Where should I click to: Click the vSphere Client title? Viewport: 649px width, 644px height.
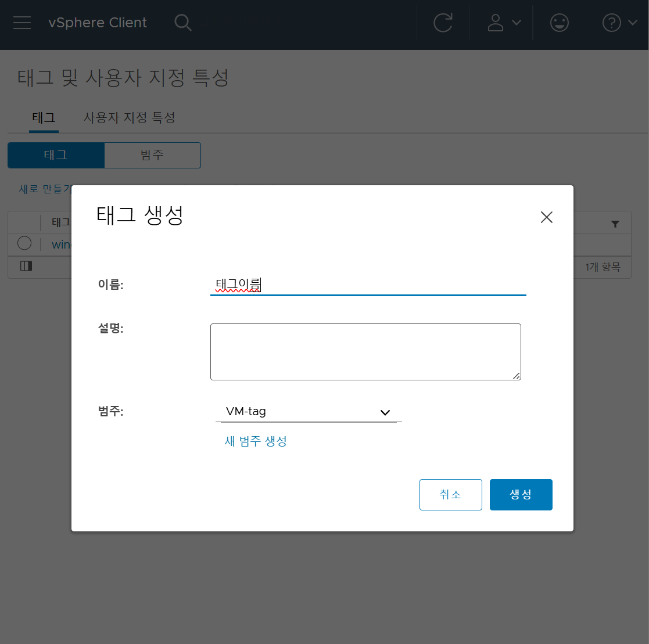[x=98, y=22]
